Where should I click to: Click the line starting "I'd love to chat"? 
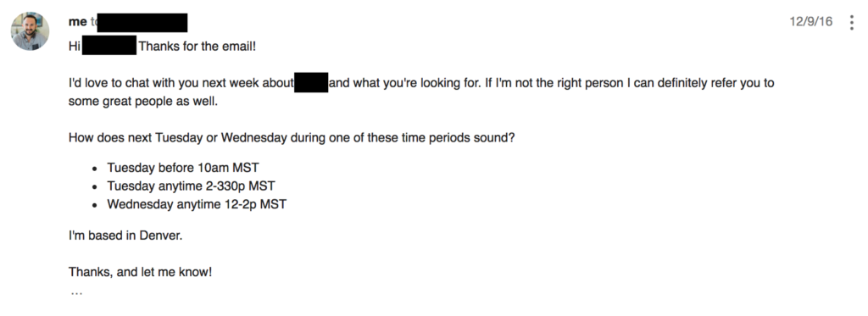421,84
